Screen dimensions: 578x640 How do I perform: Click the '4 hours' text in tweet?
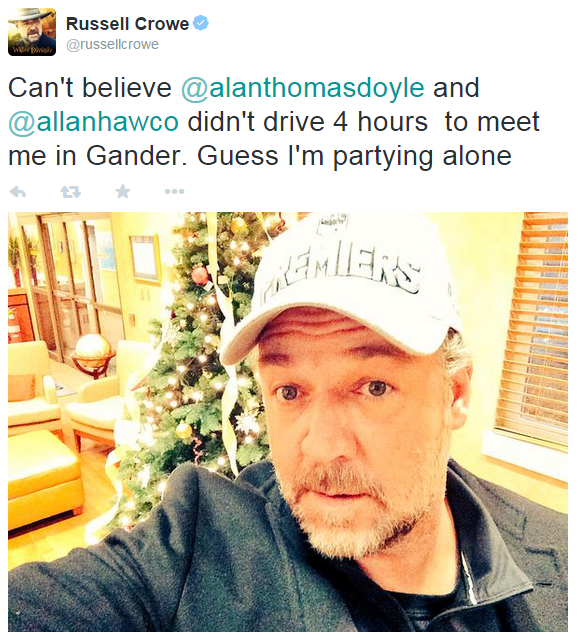tap(380, 122)
